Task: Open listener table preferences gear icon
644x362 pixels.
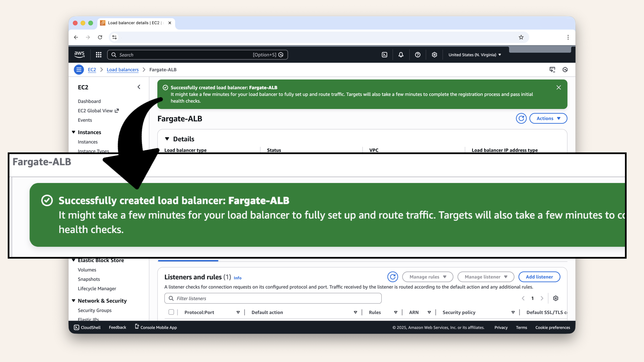Action: (x=555, y=298)
